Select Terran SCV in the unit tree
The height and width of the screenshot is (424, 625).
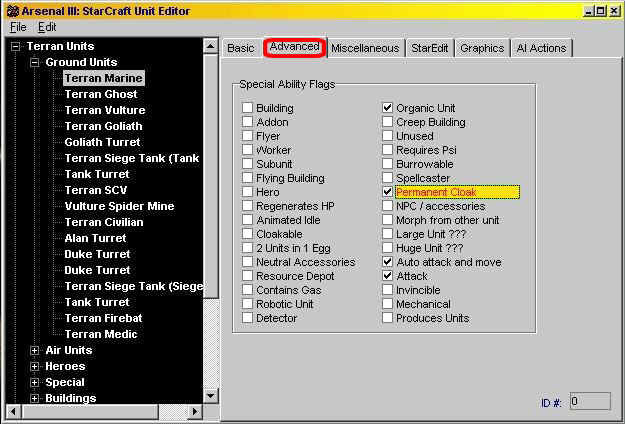click(x=96, y=190)
